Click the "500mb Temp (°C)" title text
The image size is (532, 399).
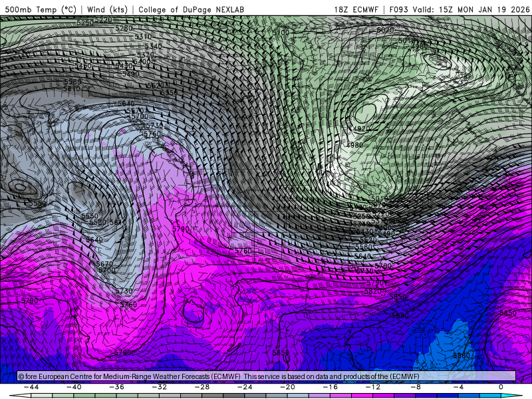click(x=41, y=9)
